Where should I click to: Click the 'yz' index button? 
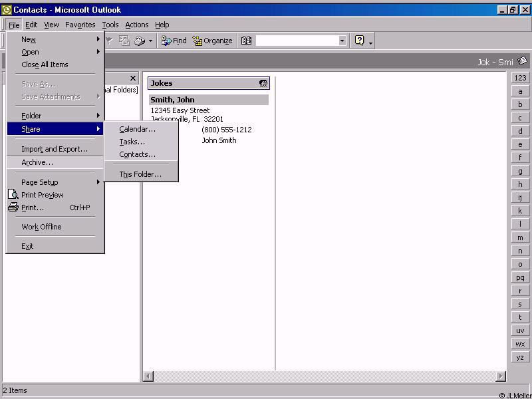pyautogui.click(x=520, y=357)
